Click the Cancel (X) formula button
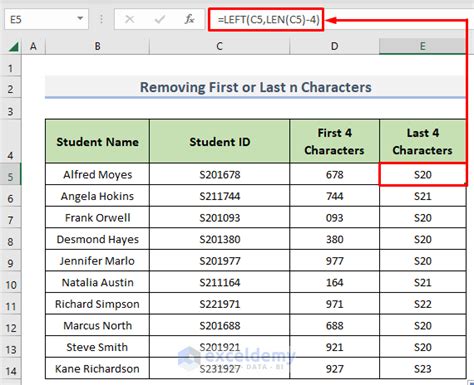Screen dimensions: 474x385 tap(130, 19)
